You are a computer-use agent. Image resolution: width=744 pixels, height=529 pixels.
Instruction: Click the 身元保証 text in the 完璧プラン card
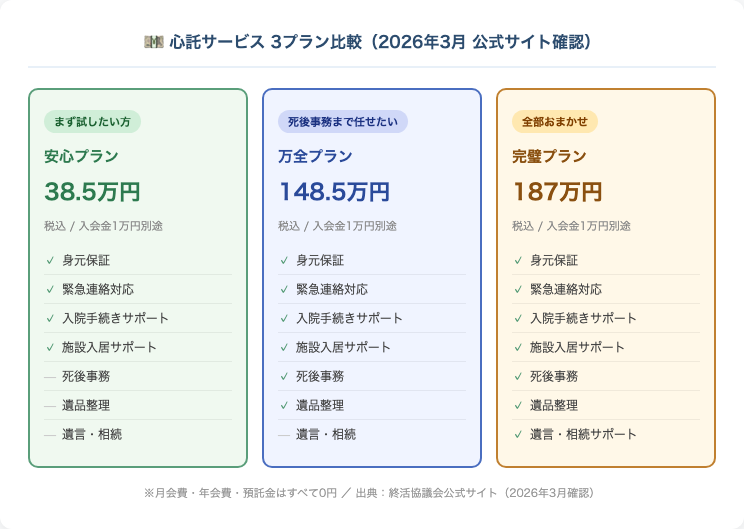554,260
